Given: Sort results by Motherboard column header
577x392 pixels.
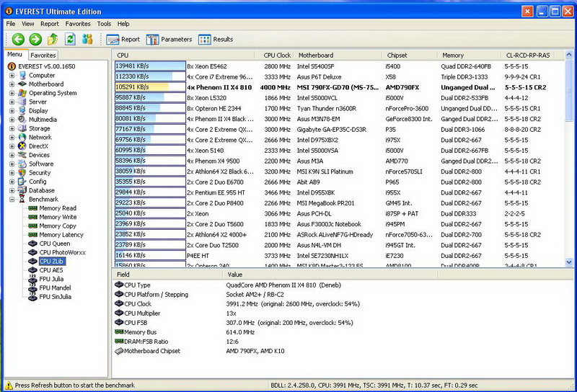Looking at the screenshot, I should (338, 55).
